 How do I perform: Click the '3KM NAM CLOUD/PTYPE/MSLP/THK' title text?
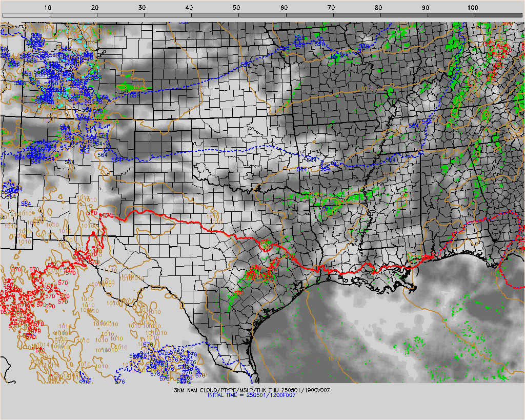[x=220, y=390]
